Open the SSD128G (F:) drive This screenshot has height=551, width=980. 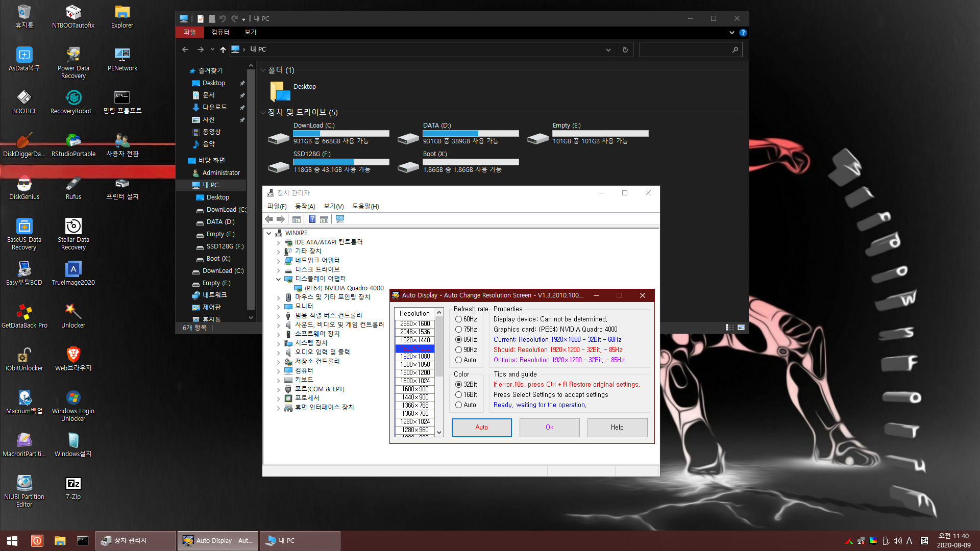tap(328, 162)
